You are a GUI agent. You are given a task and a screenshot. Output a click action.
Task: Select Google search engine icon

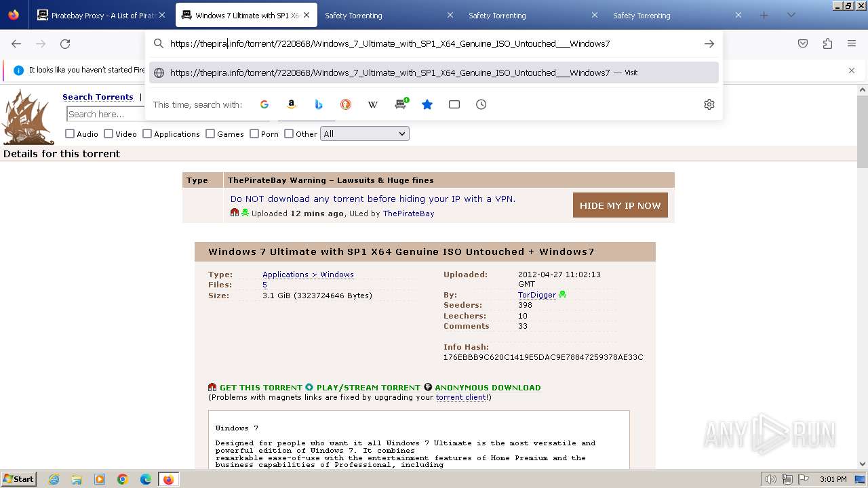(x=264, y=104)
